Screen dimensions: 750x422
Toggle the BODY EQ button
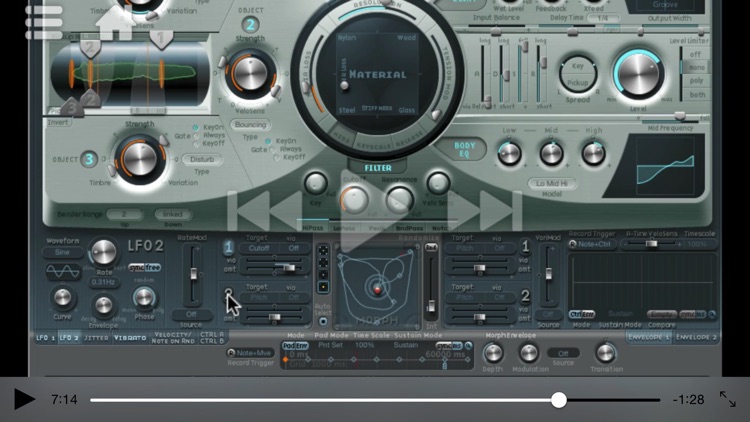click(464, 149)
